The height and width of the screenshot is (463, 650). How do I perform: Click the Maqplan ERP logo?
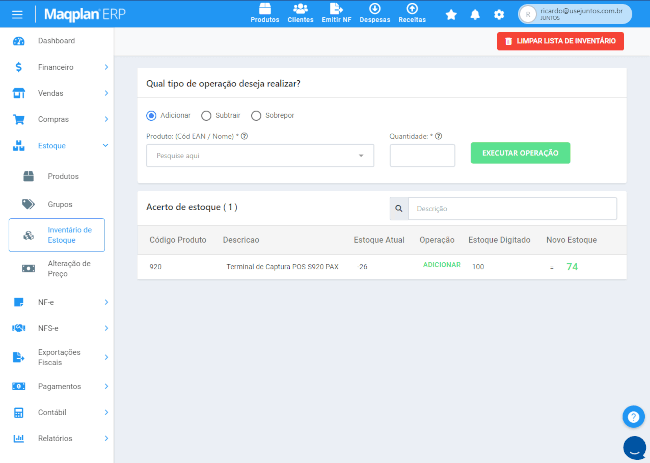coord(85,14)
